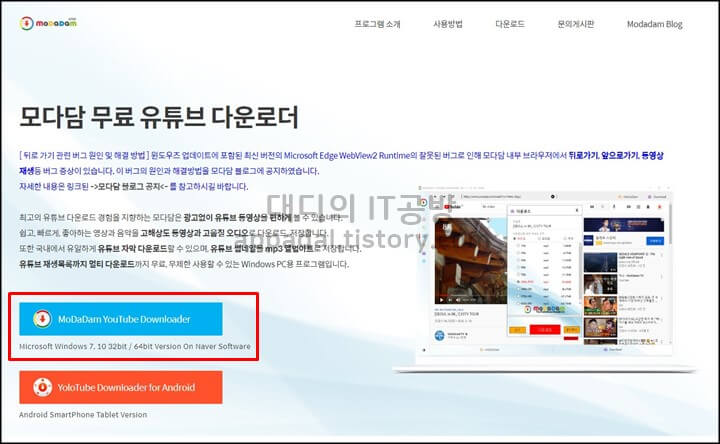Click the Modadam logo in header
Viewport: 720px width, 444px height.
[48, 23]
